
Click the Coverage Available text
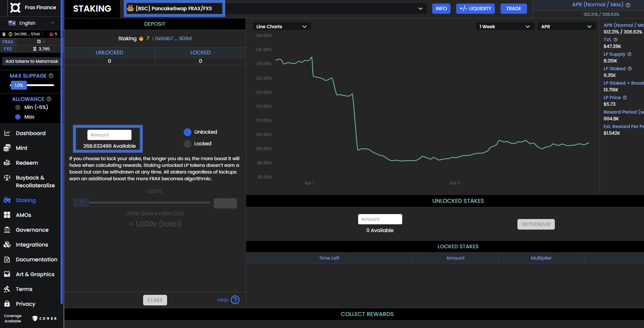[x=13, y=318]
